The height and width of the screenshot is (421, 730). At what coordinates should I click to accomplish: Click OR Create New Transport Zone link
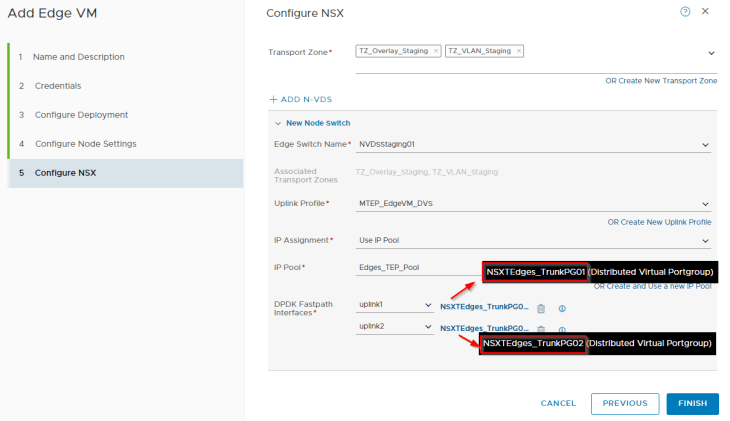661,80
